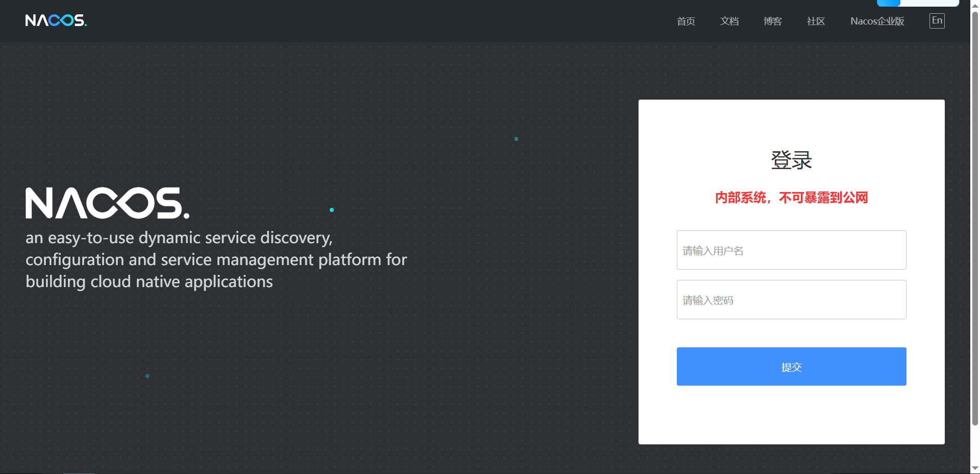Click the red 内部系统 warning text
The height and width of the screenshot is (474, 980).
[791, 198]
